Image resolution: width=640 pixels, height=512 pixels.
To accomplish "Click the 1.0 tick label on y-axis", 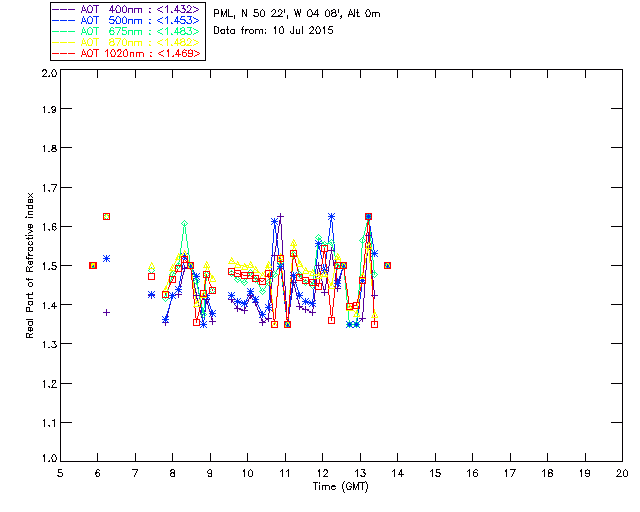I will [x=48, y=459].
